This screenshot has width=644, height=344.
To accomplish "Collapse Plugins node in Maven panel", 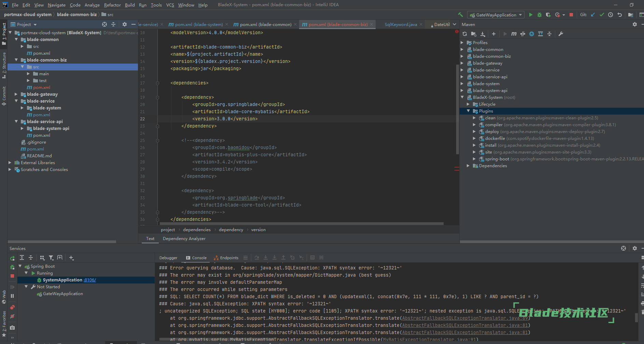I will pos(468,111).
